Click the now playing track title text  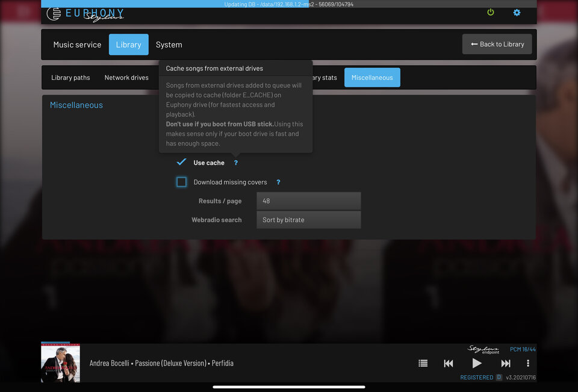161,363
